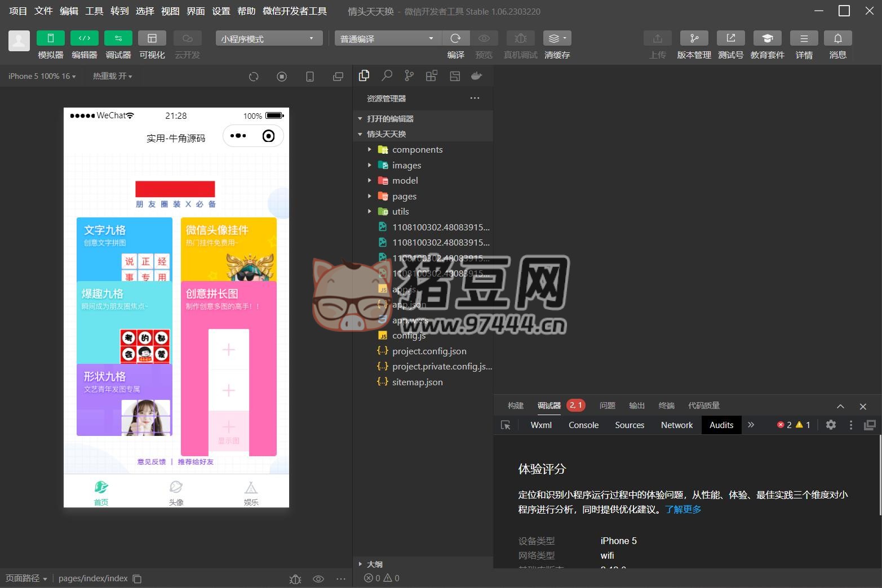The height and width of the screenshot is (588, 882).
Task: Open the hot reload dropdown (热重载 开)
Action: click(x=112, y=76)
